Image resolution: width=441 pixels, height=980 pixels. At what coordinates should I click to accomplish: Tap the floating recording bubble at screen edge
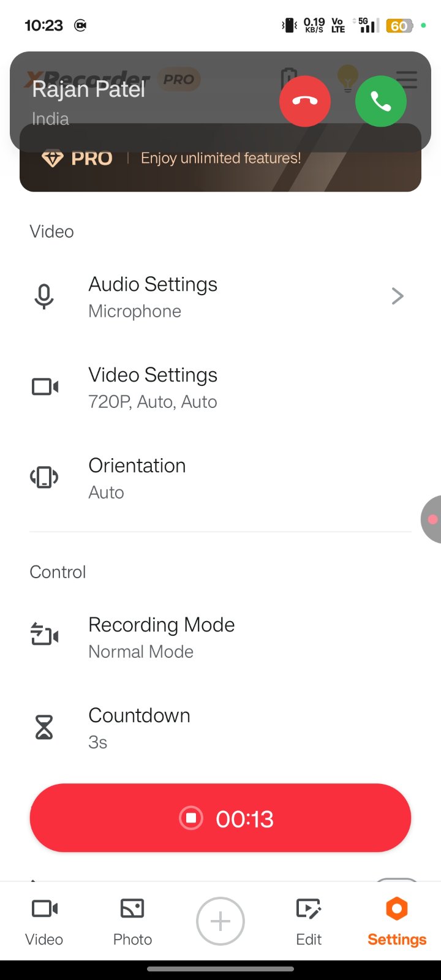click(431, 519)
